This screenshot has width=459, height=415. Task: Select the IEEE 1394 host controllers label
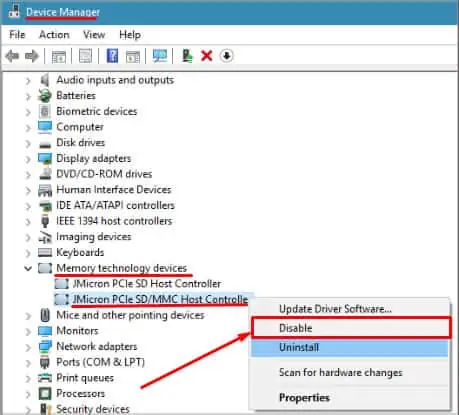point(114,221)
